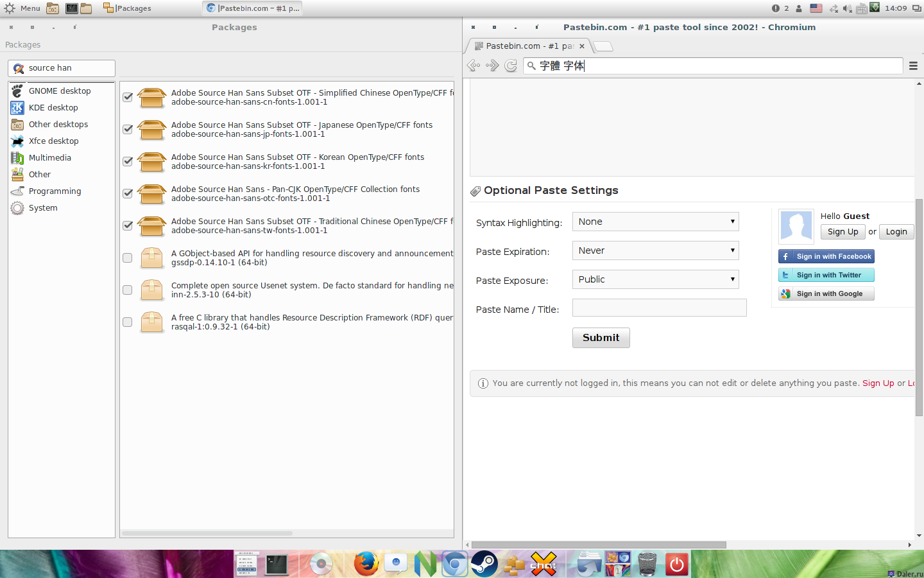Check the inn Usenet package checkbox
The width and height of the screenshot is (924, 578).
coord(128,290)
